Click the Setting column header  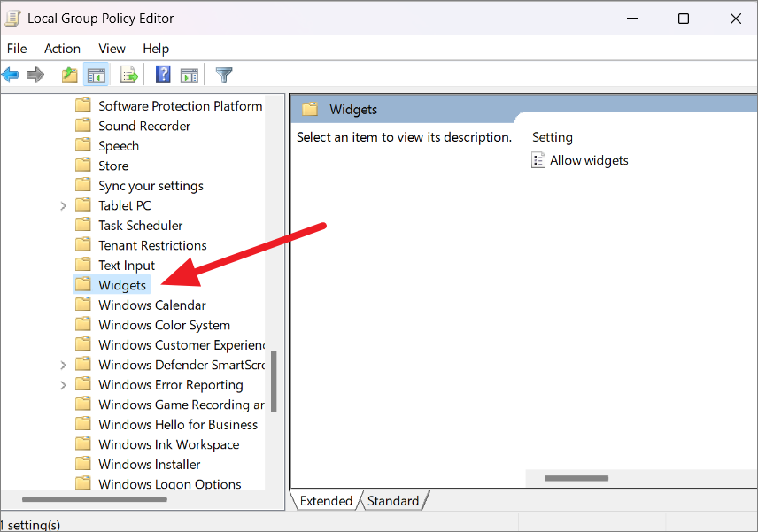click(x=552, y=137)
